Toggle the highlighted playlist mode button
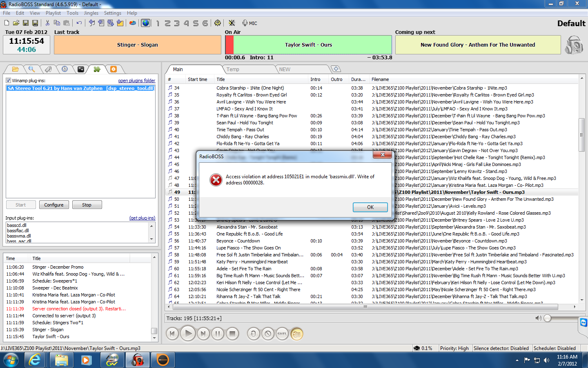Screen dimensions: 588x368 point(297,334)
